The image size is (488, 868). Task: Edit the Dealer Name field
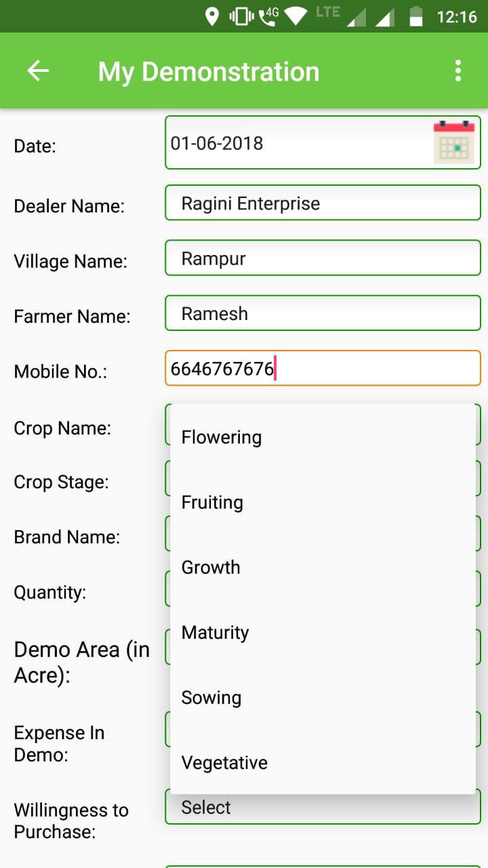tap(323, 203)
